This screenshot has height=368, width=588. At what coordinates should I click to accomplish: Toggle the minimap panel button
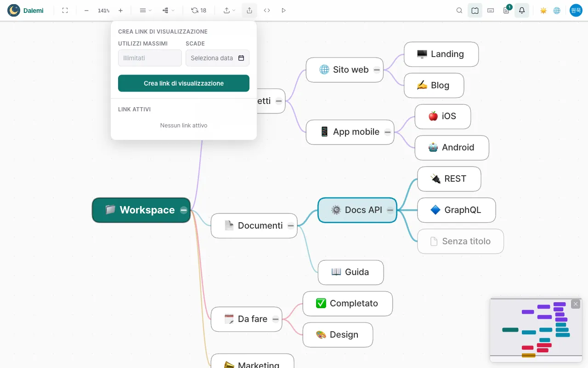[x=475, y=10]
